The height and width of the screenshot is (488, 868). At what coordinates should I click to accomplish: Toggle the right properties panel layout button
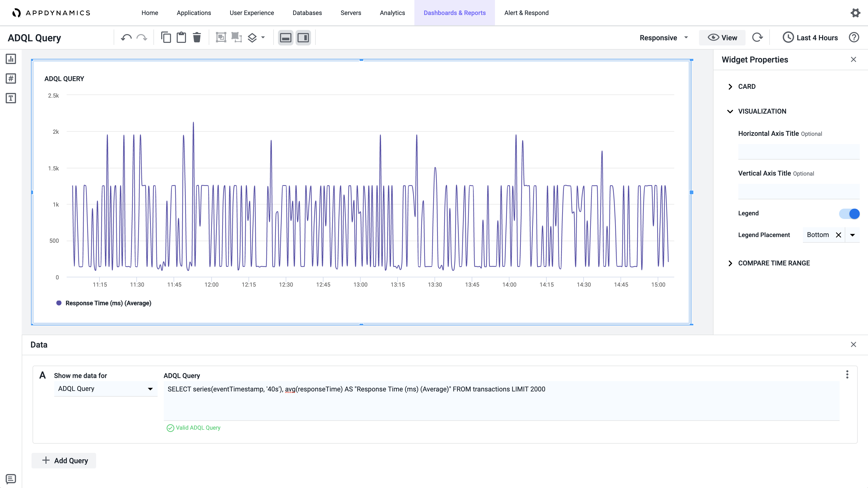(303, 38)
